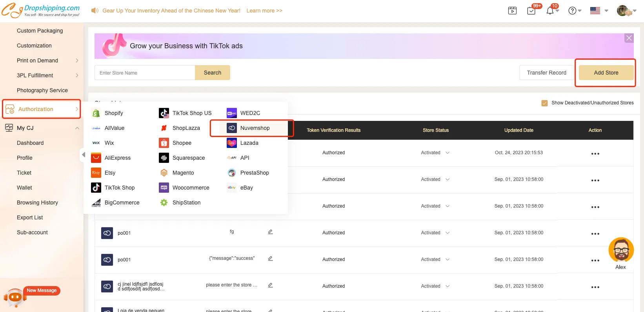This screenshot has width=644, height=312.
Task: Open the task checklist icon with 99+ badge
Action: click(531, 11)
